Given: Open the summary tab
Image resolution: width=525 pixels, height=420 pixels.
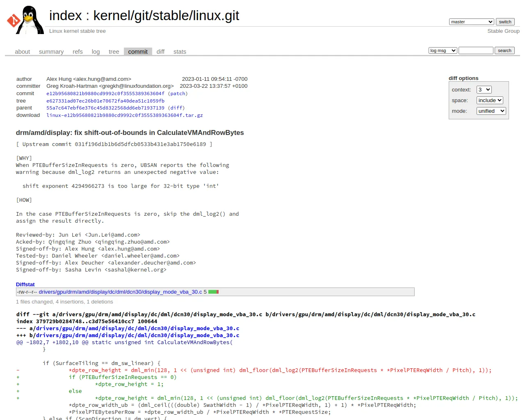Looking at the screenshot, I should 51,52.
